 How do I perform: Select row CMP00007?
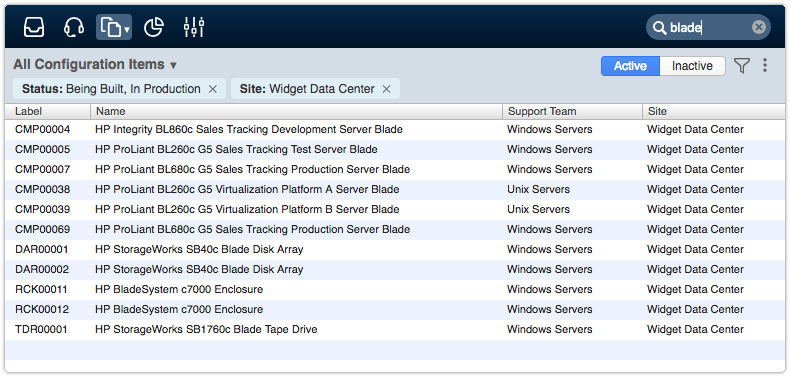[x=395, y=169]
